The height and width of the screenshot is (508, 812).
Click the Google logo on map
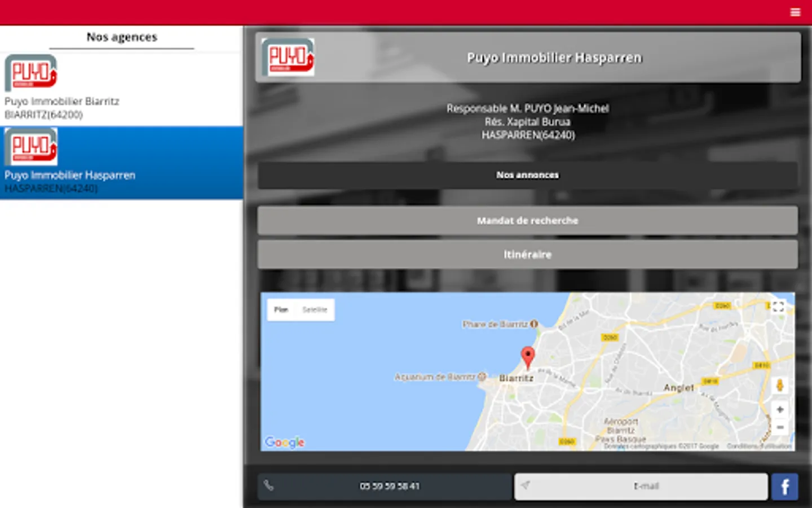click(x=285, y=442)
